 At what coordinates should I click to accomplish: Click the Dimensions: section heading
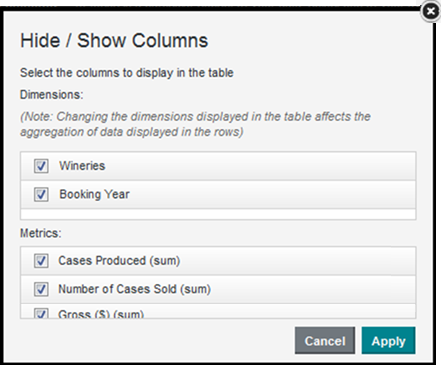click(52, 95)
